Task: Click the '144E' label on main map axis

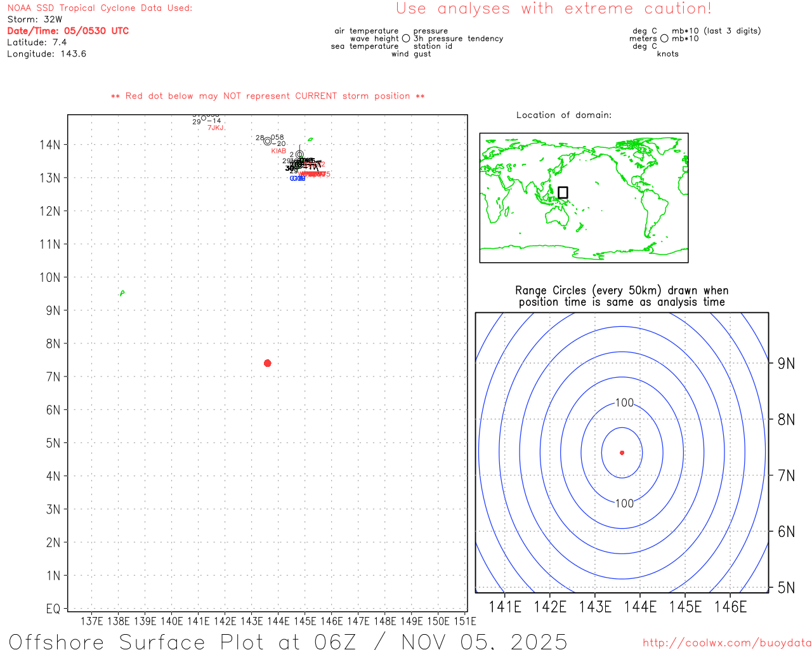Action: (278, 621)
